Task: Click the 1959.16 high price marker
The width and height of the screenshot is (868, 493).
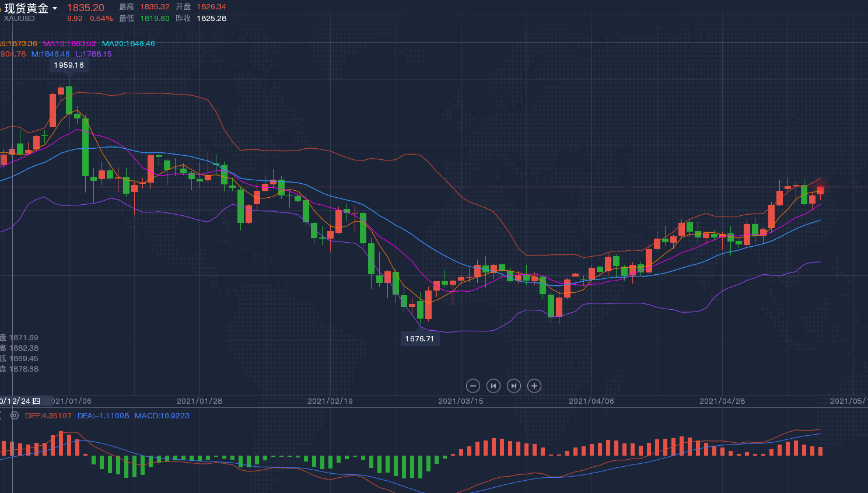Action: (x=69, y=65)
